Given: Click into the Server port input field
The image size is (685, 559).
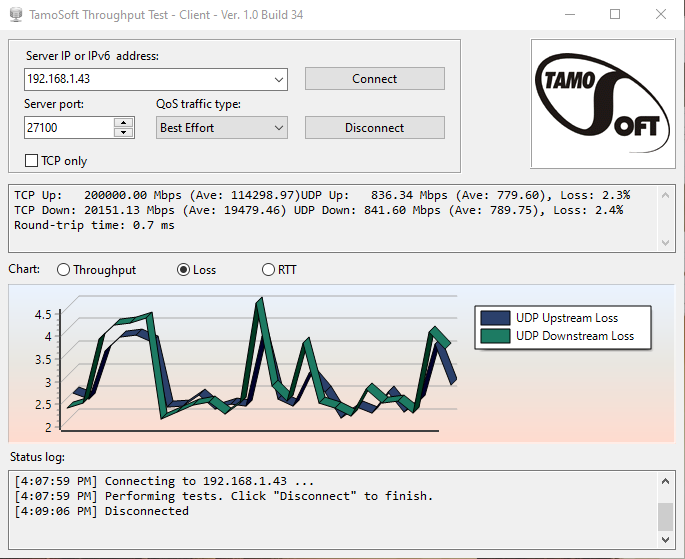Looking at the screenshot, I should point(68,128).
